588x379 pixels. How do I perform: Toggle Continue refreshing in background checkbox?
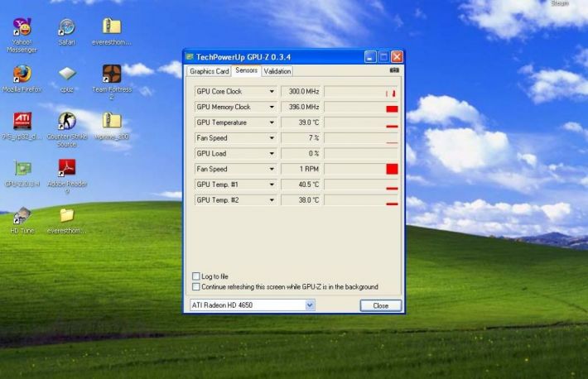point(196,287)
